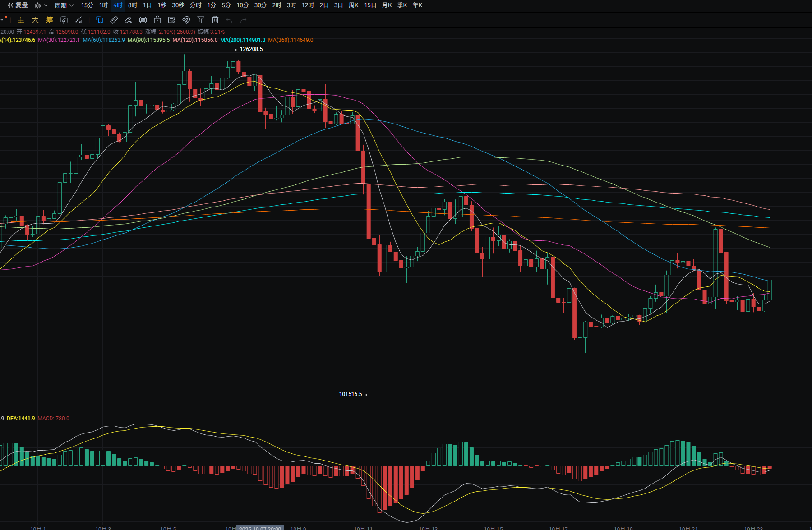Select the brush drawing tool
Viewport: 812px width, 530px height.
[x=129, y=20]
